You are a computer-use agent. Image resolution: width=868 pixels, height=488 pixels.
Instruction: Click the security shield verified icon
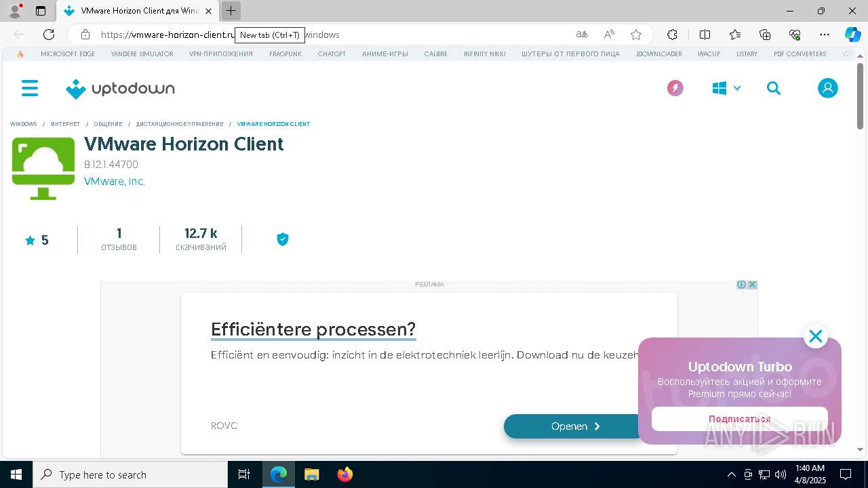pos(283,239)
